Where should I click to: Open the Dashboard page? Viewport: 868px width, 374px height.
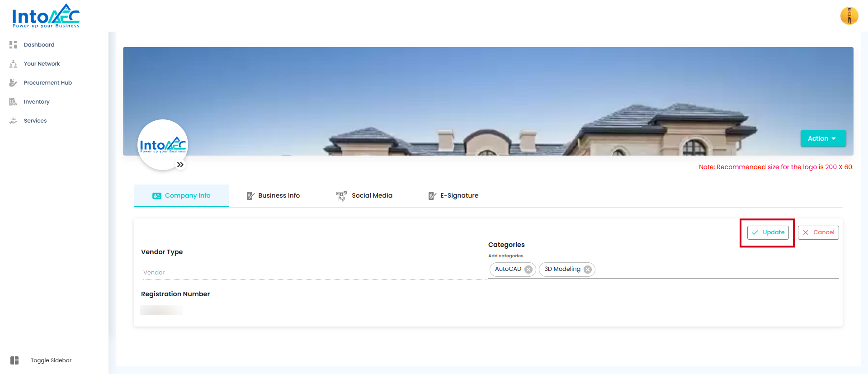click(x=39, y=45)
